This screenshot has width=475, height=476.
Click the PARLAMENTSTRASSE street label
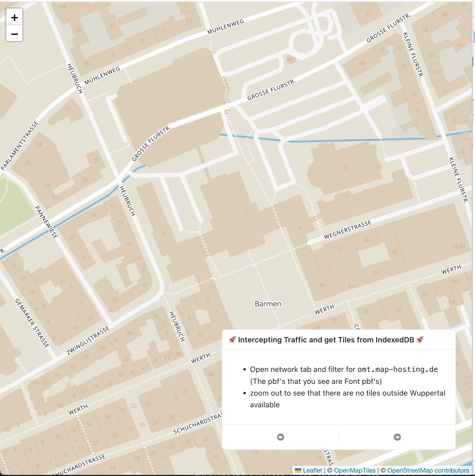pos(19,146)
